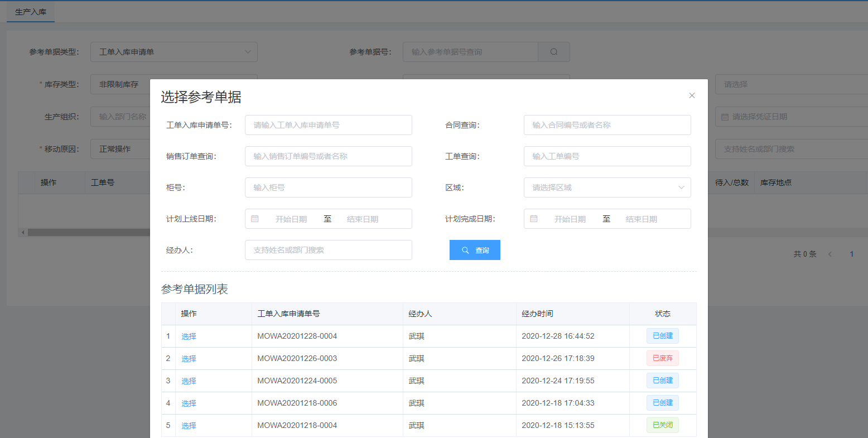868x438 pixels.
Task: Click calendar icon in 计划完成日期 field
Action: pyautogui.click(x=534, y=219)
